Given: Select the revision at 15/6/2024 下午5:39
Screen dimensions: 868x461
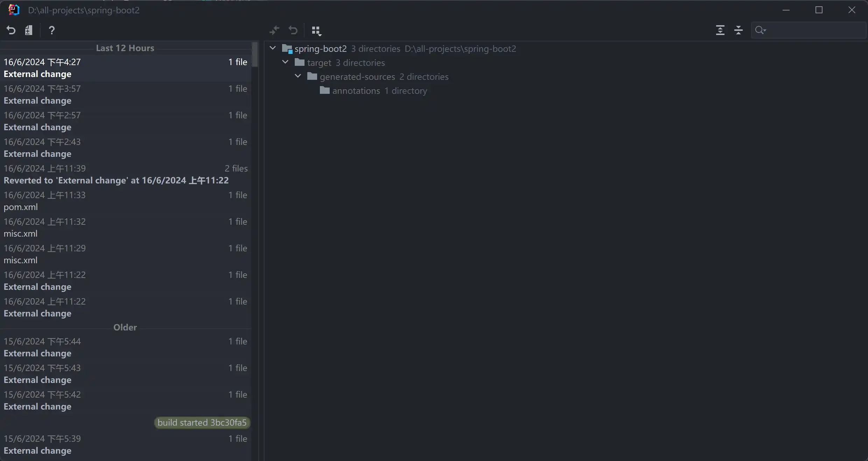Looking at the screenshot, I should pos(125,445).
